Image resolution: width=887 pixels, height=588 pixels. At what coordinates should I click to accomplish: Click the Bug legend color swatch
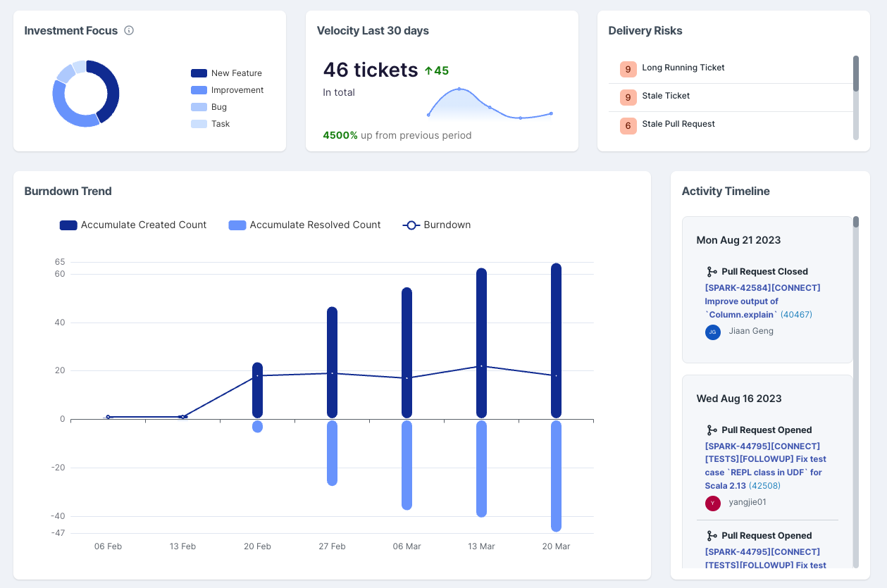pos(199,107)
